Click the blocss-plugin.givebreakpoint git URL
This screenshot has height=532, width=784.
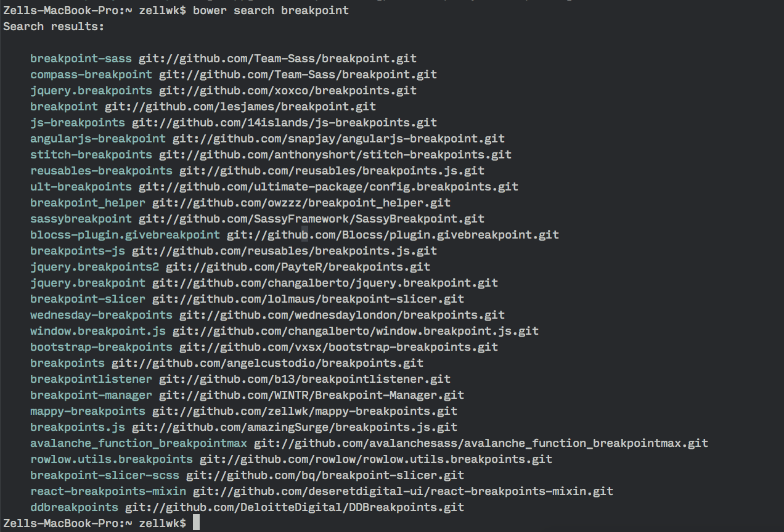click(x=393, y=235)
